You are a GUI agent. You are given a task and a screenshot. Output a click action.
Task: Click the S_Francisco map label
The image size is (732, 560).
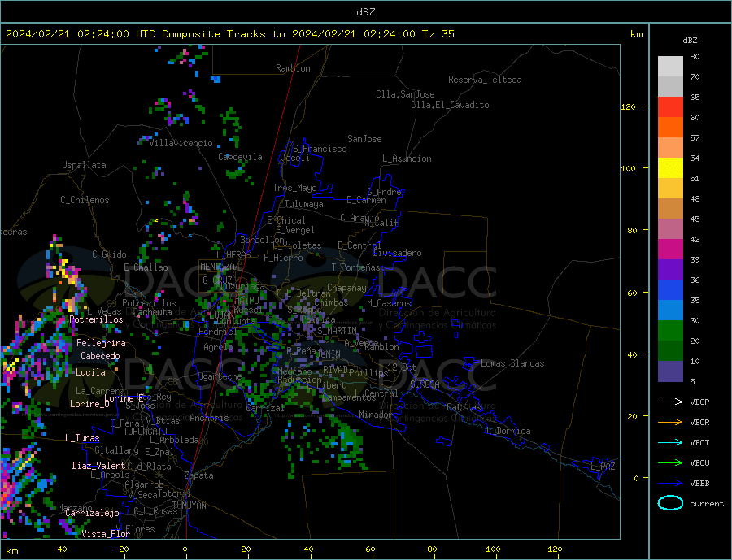point(320,150)
